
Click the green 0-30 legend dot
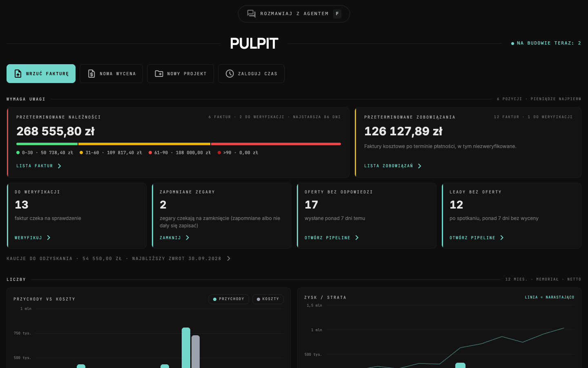tap(18, 153)
